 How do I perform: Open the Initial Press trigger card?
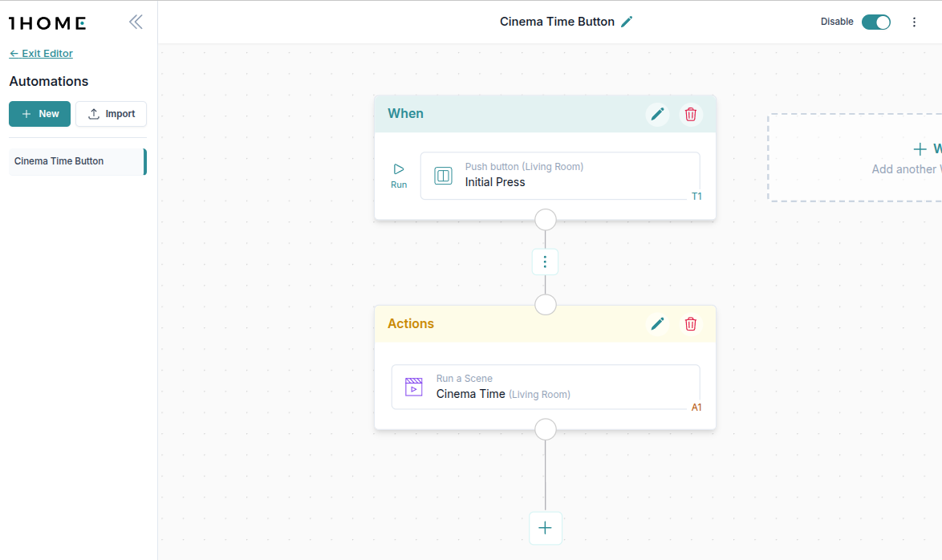click(559, 176)
